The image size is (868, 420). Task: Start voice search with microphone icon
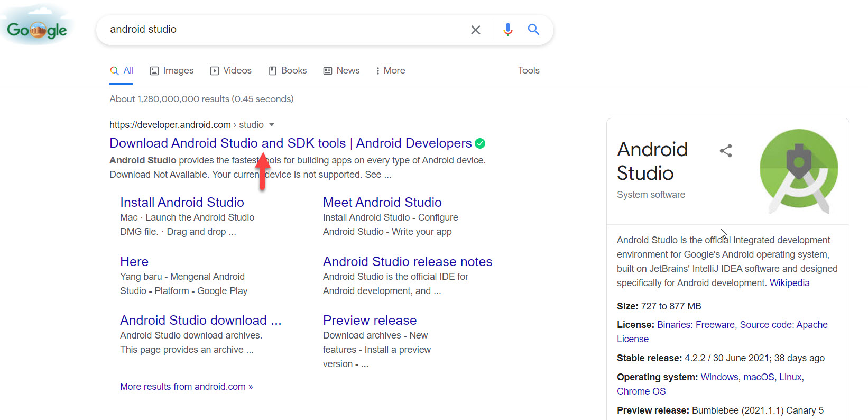(508, 30)
